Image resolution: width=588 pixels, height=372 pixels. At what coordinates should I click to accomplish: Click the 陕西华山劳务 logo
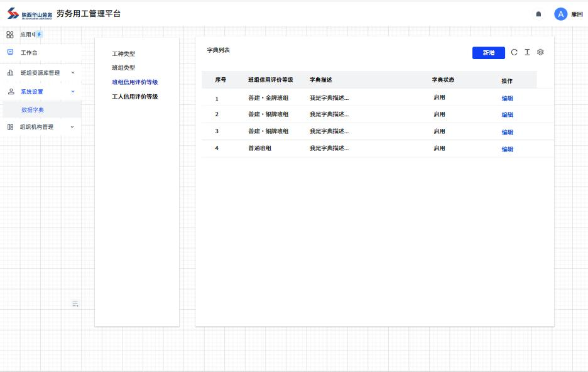[x=30, y=14]
